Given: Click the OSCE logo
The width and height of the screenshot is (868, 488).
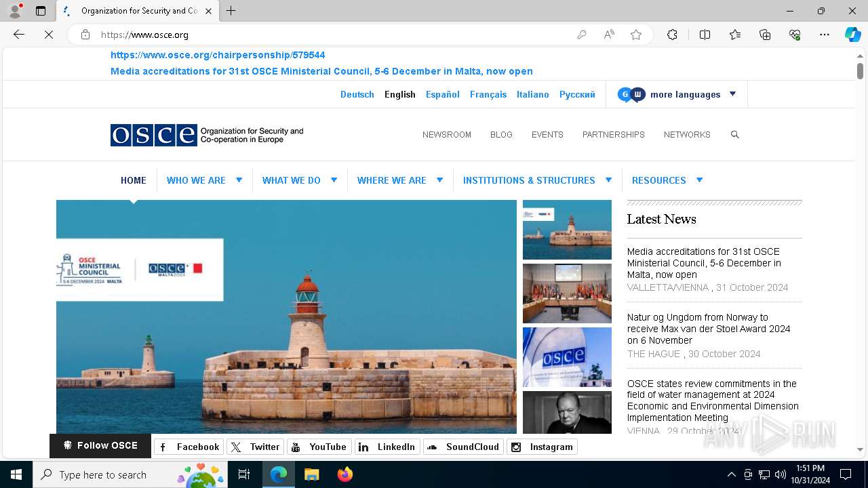Looking at the screenshot, I should (207, 135).
